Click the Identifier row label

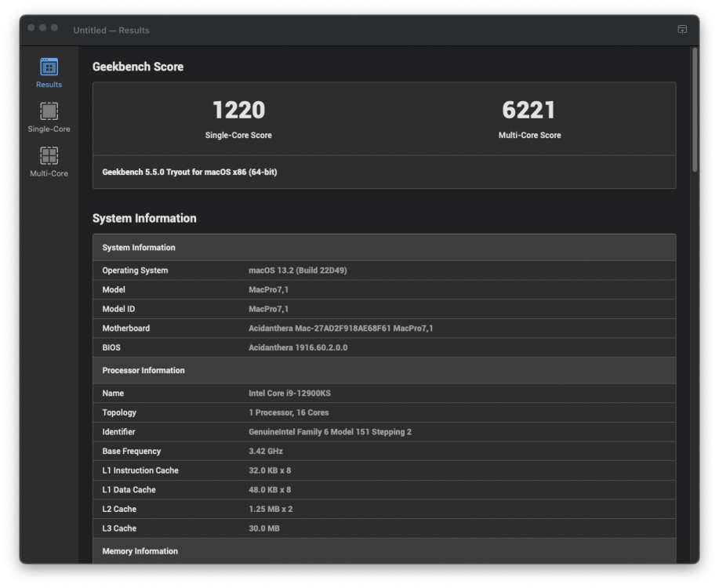pyautogui.click(x=118, y=432)
